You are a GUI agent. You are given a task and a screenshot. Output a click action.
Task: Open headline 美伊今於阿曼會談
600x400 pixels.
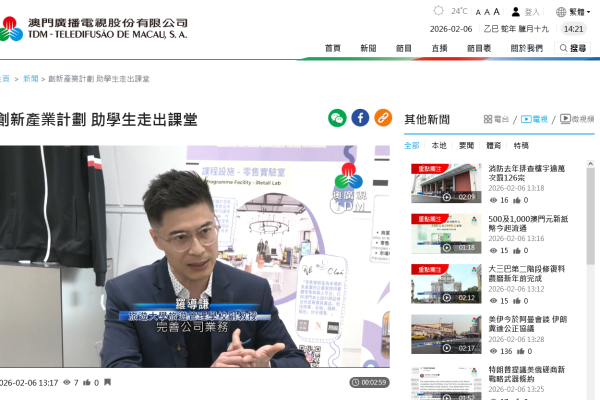click(x=527, y=324)
